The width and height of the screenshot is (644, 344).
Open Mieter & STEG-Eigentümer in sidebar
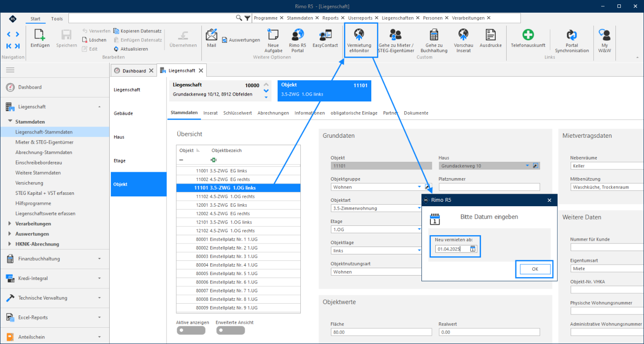tap(44, 142)
